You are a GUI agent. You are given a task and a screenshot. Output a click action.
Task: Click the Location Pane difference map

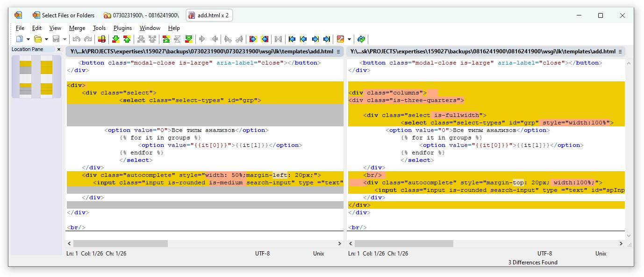[x=36, y=77]
